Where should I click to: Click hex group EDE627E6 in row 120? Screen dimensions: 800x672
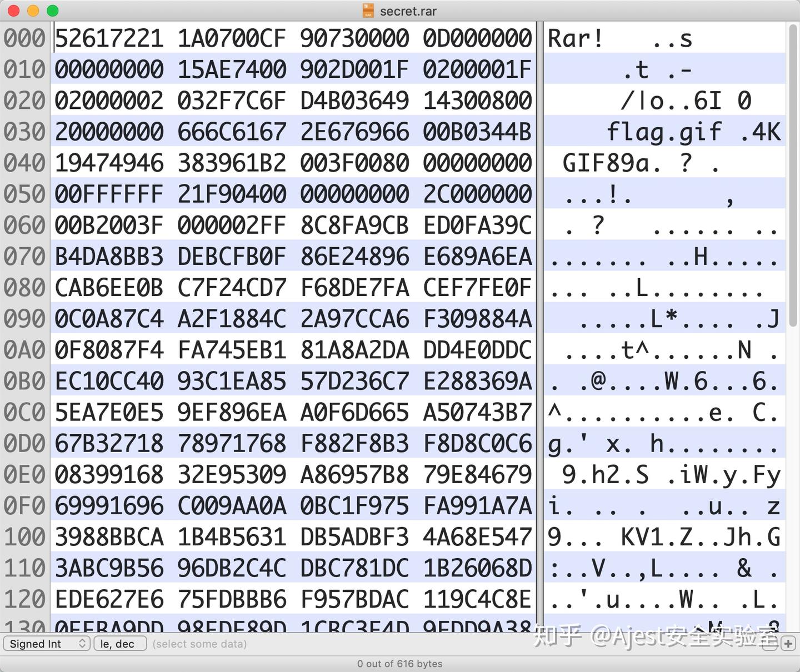point(109,599)
